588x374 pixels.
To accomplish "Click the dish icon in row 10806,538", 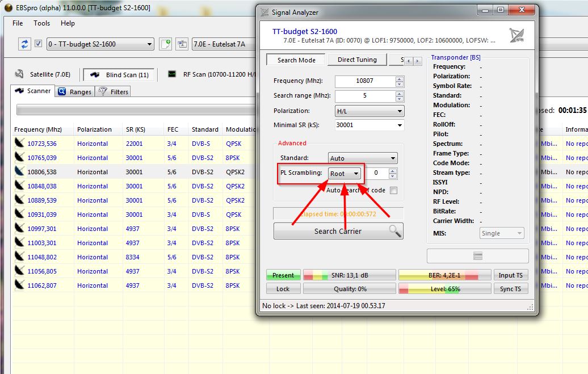I will (19, 171).
